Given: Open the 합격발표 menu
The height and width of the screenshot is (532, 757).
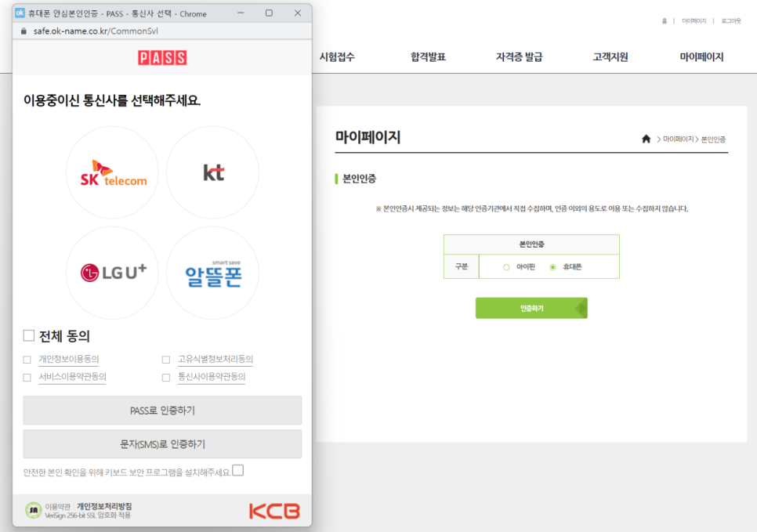Looking at the screenshot, I should coord(428,57).
